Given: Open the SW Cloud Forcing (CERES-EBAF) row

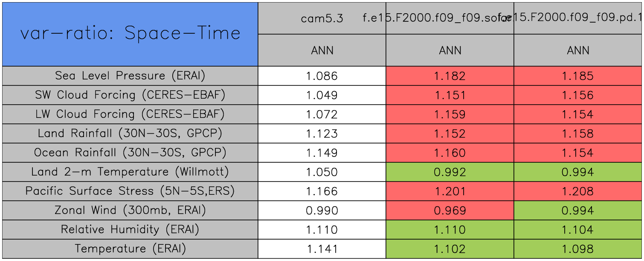Looking at the screenshot, I should click(130, 95).
